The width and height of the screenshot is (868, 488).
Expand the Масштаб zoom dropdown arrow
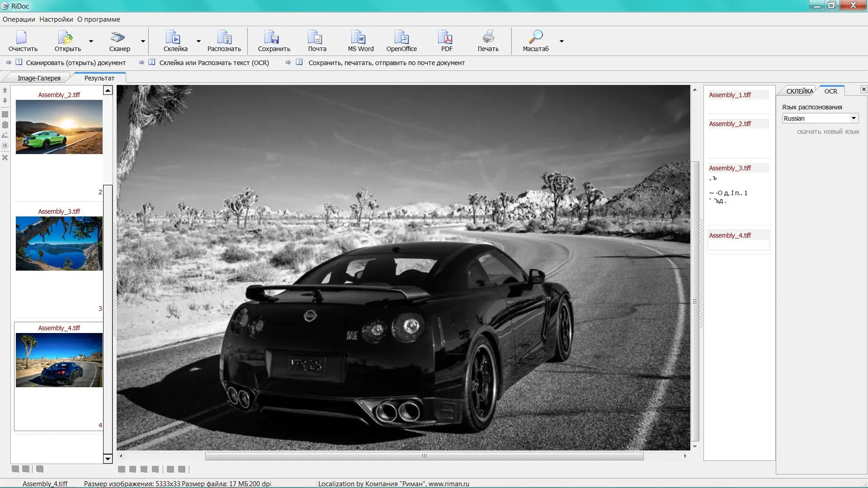point(561,41)
